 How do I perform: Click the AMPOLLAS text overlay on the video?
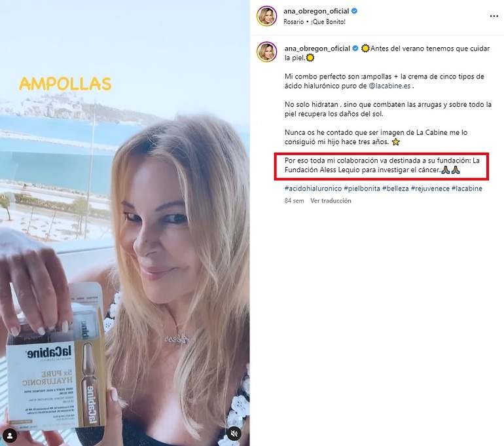(x=65, y=84)
